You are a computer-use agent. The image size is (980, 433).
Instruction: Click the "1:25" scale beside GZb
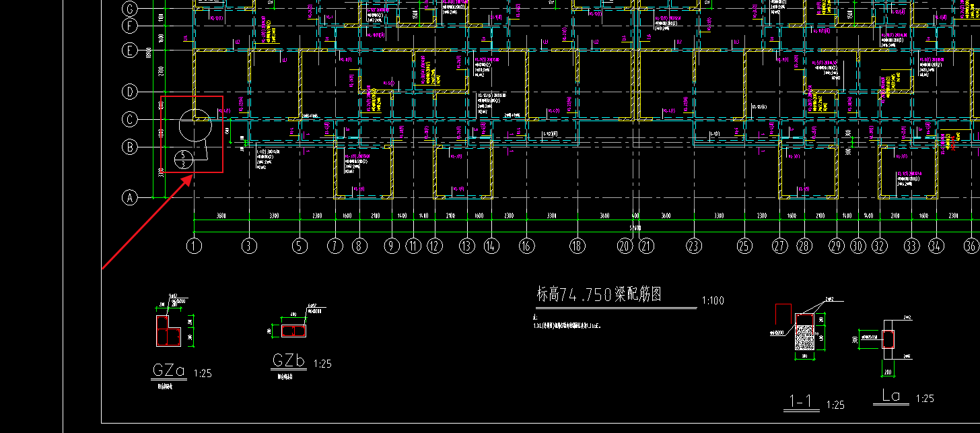pyautogui.click(x=322, y=364)
